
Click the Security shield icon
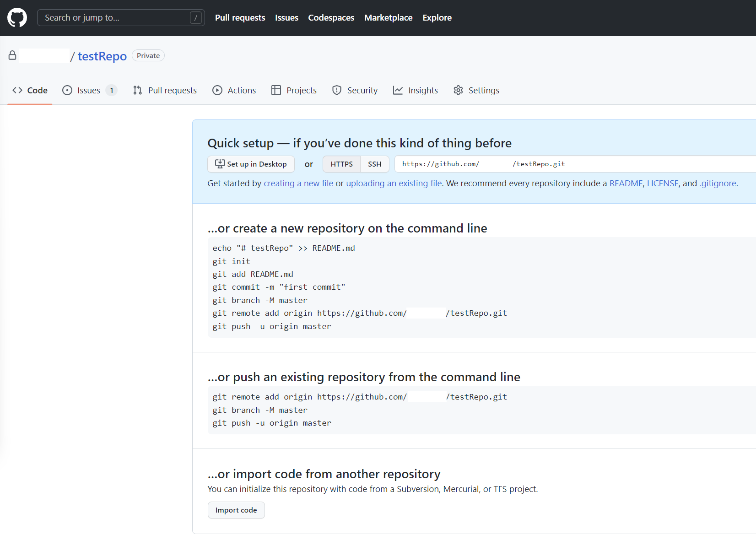tap(337, 90)
